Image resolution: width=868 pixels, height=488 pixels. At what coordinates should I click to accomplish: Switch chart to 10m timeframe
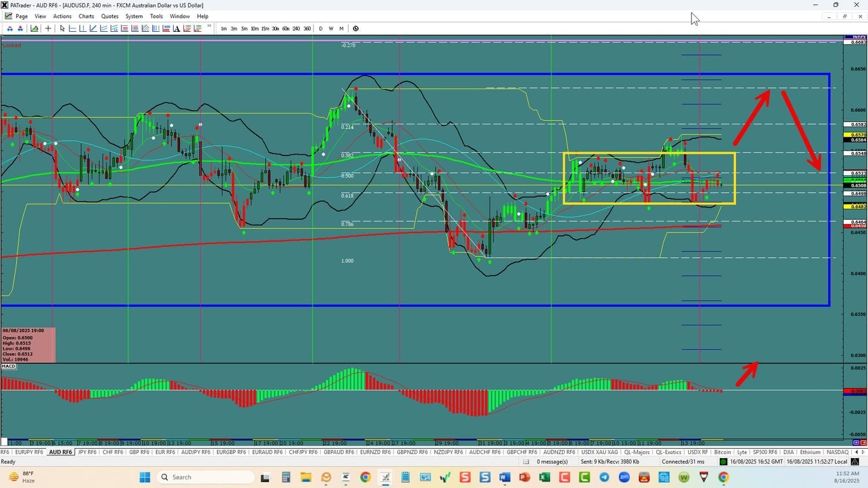click(255, 29)
